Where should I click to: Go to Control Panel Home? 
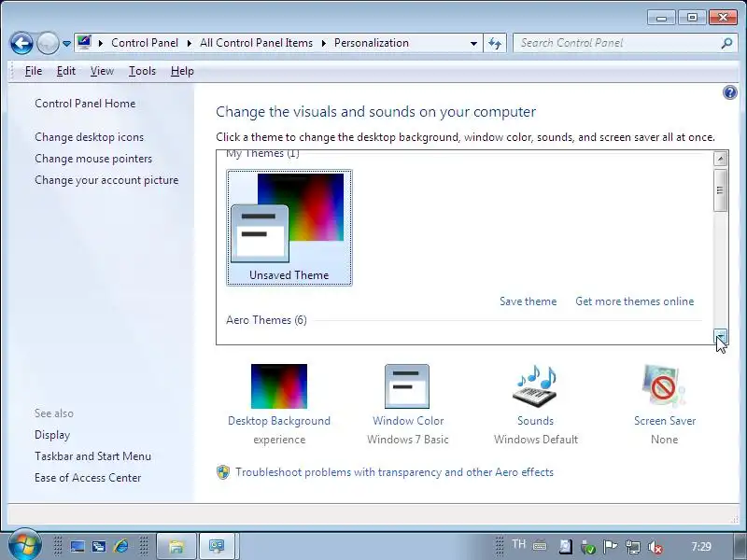click(x=85, y=104)
